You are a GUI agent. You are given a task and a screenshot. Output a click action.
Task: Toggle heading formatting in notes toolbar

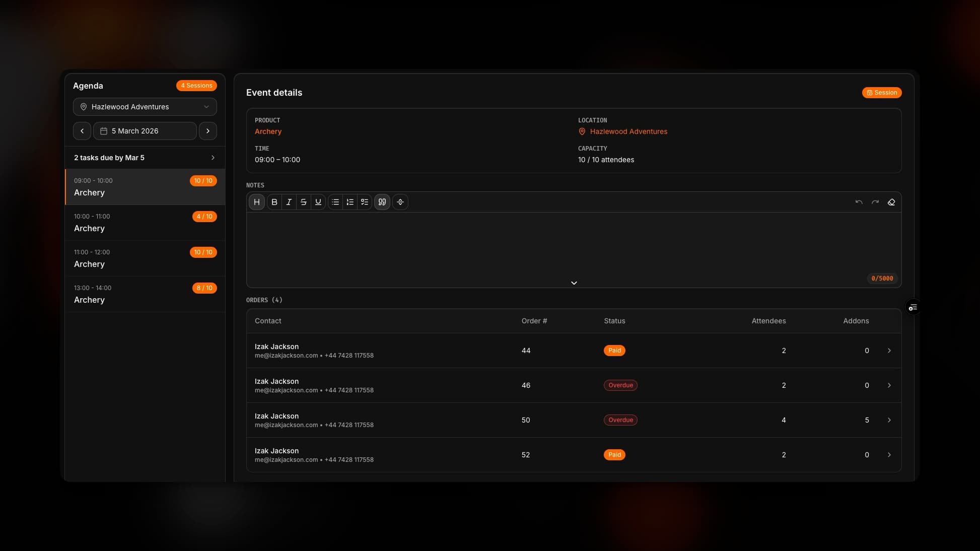(257, 202)
